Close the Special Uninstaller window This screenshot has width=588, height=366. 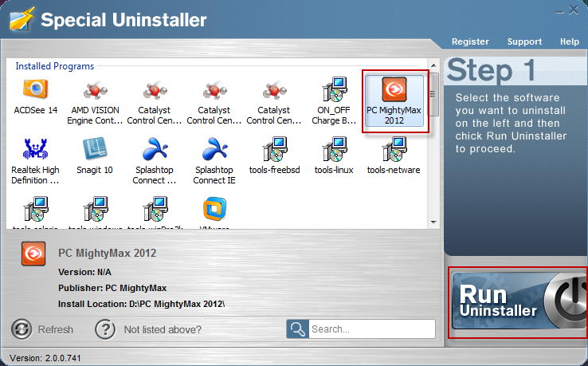click(573, 10)
